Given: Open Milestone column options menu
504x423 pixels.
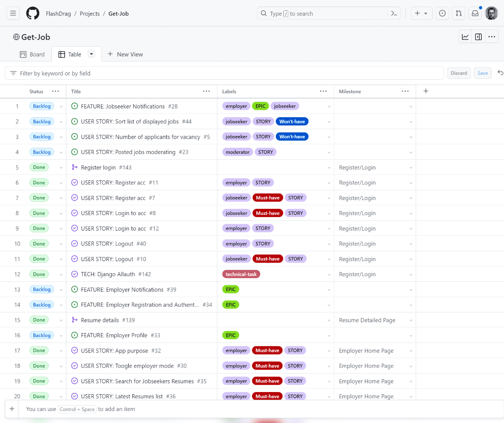Looking at the screenshot, I should tap(405, 91).
